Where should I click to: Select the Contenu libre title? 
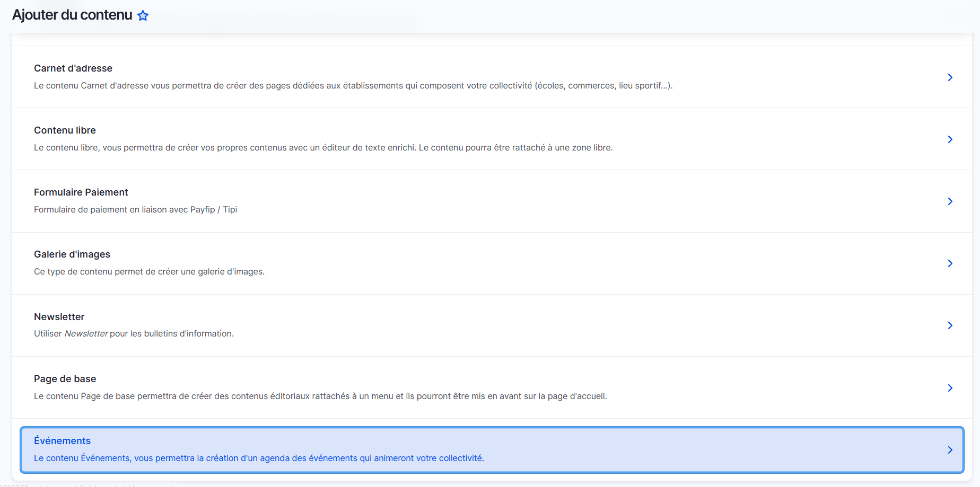pos(65,130)
